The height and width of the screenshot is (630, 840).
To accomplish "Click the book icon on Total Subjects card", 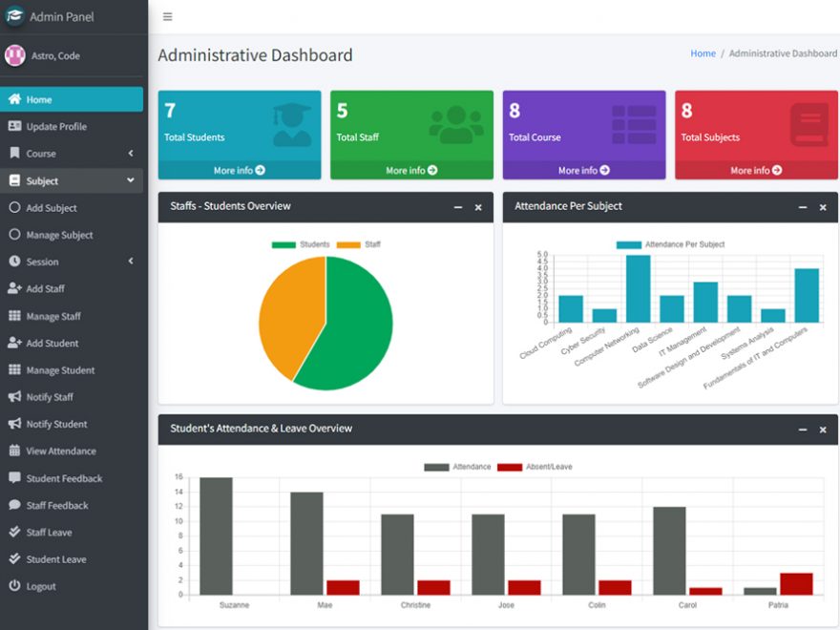I will (x=808, y=125).
